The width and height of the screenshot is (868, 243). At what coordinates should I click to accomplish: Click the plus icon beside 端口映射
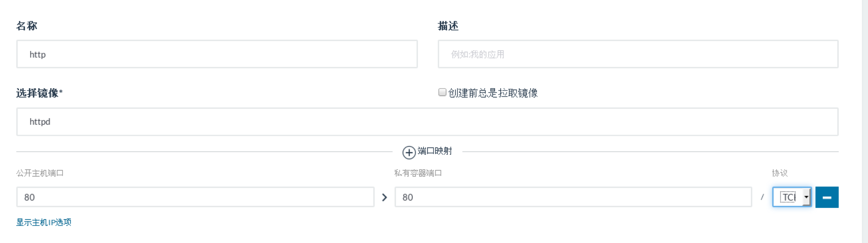409,153
